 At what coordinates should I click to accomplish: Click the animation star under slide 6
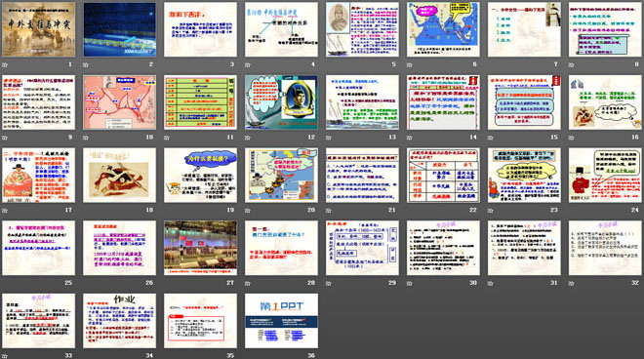(x=409, y=65)
